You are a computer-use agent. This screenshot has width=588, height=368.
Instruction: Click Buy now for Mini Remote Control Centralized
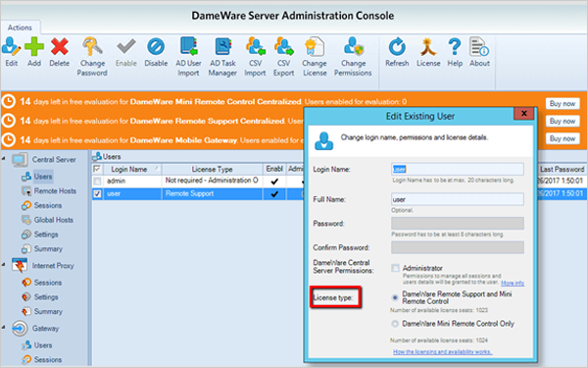pyautogui.click(x=563, y=103)
